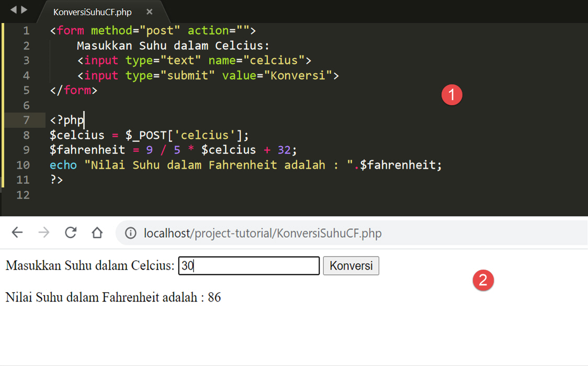
Task: Go back in the browser
Action: 17,232
